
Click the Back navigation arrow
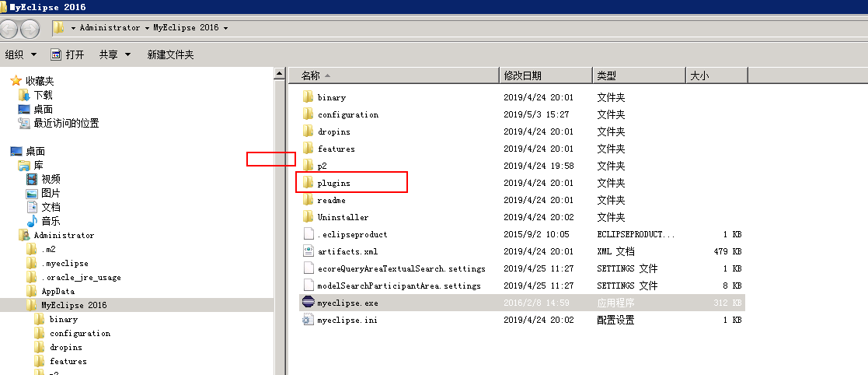click(x=8, y=28)
